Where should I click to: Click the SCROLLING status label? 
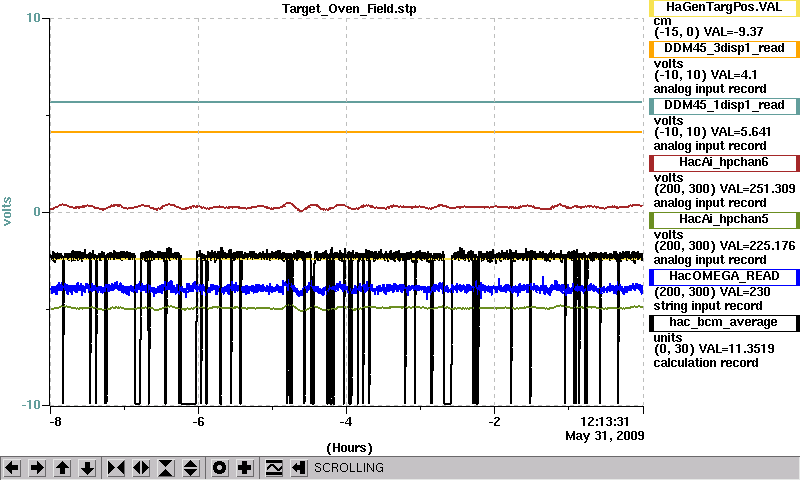[x=349, y=468]
